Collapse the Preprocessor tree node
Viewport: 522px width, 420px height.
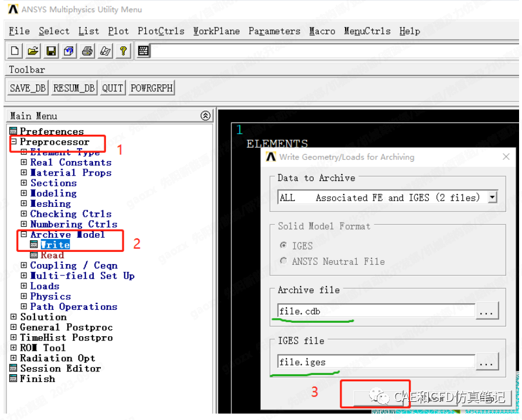point(13,141)
